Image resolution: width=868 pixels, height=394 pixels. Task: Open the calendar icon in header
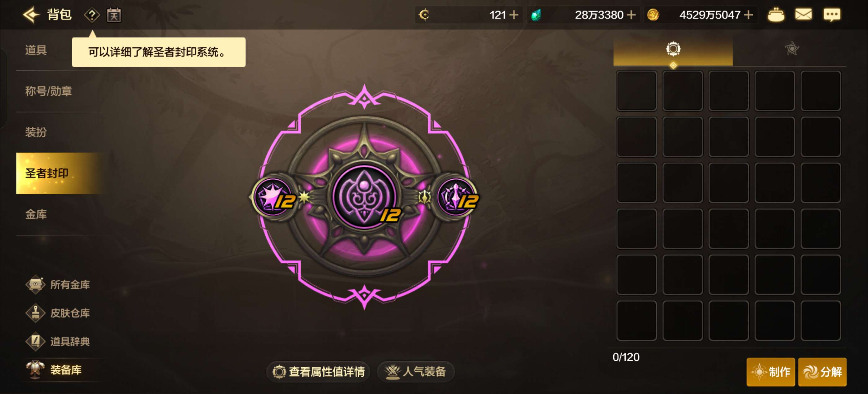114,15
